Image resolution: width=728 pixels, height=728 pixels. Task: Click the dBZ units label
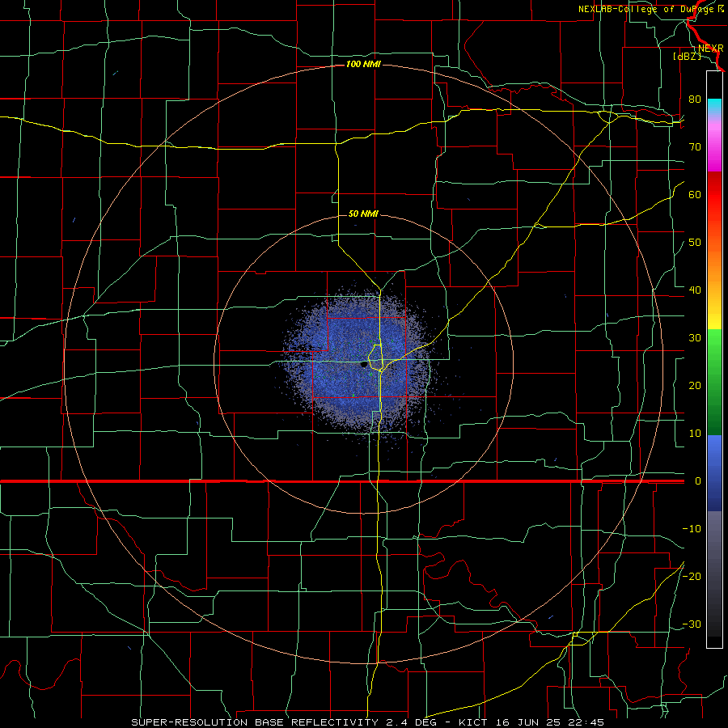pos(687,57)
